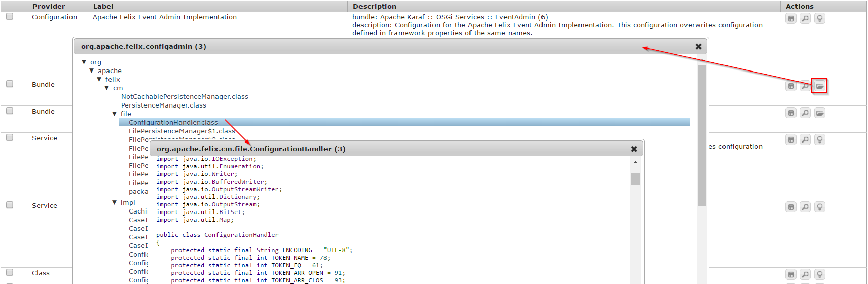This screenshot has width=868, height=284.
Task: Close the ConfigurationHandler source dialog
Action: (634, 149)
